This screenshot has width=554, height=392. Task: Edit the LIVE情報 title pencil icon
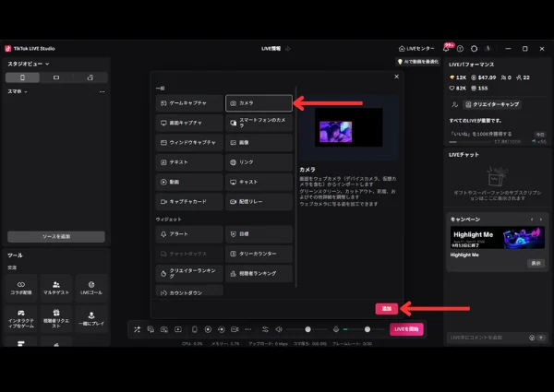[x=288, y=49]
